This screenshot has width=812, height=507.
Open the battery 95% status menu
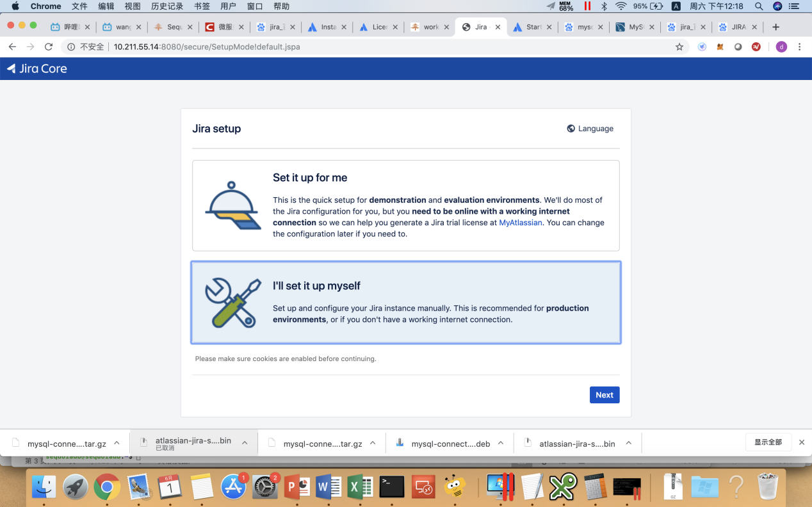pyautogui.click(x=648, y=6)
